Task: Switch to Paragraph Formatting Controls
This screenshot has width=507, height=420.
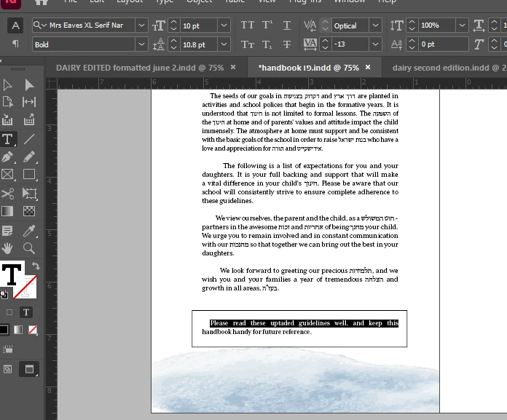Action: 15,44
